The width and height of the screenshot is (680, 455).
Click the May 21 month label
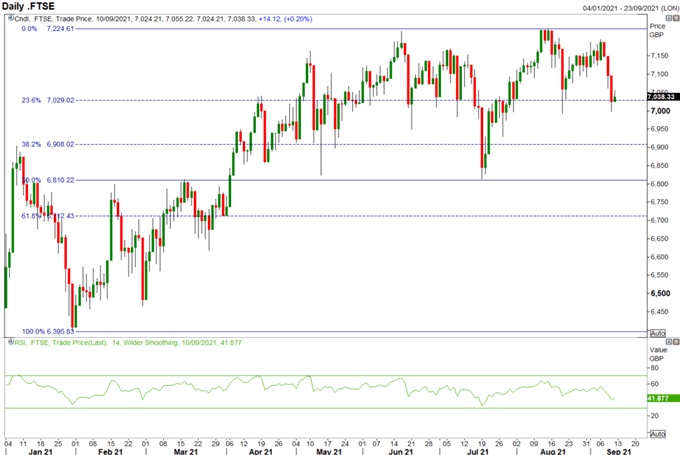tap(329, 452)
